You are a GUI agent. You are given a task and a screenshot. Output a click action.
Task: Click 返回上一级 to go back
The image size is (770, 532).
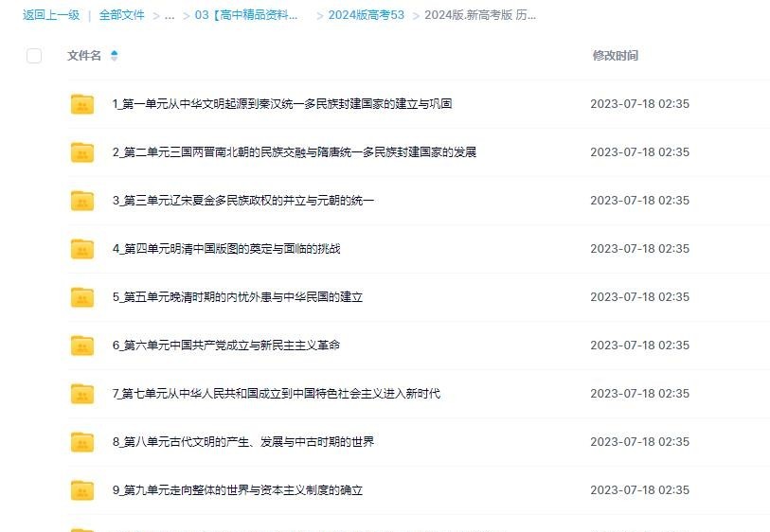51,15
